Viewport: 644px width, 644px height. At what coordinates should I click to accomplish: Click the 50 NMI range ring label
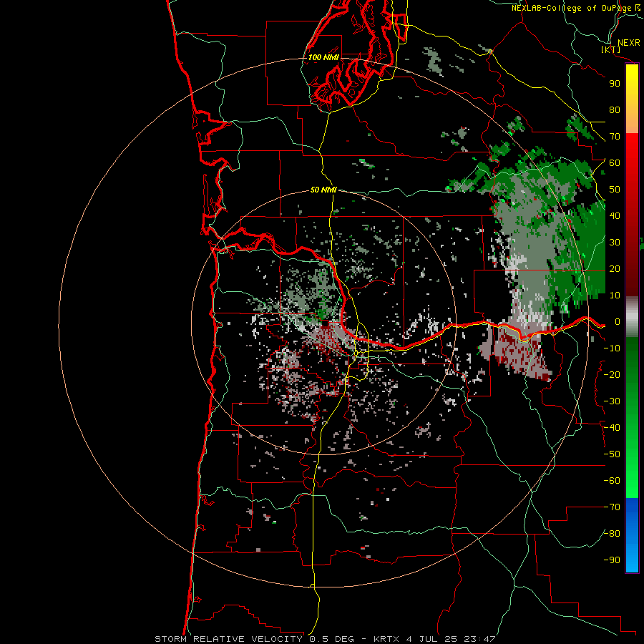pyautogui.click(x=323, y=190)
